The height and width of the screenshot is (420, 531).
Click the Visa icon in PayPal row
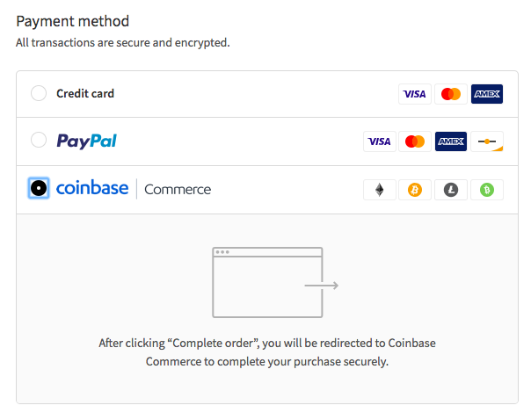[x=380, y=141]
